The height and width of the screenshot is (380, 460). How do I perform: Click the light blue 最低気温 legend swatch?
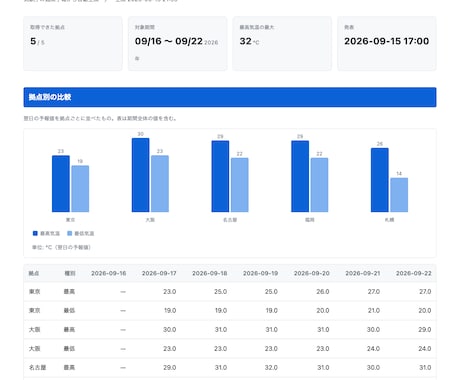coord(70,233)
